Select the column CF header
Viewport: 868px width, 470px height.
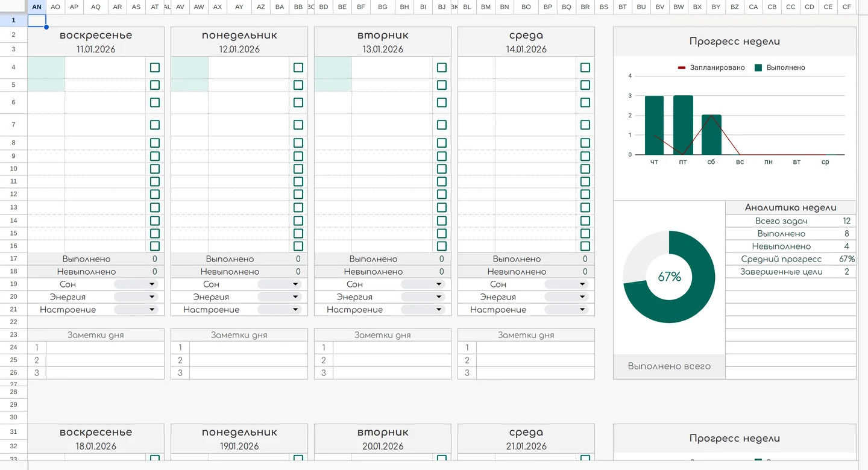coord(847,7)
